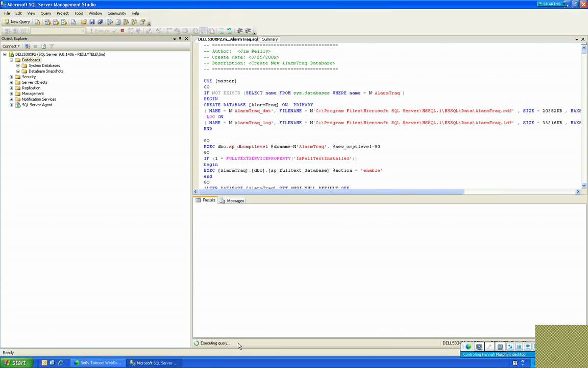Open Object Explorer window position dropdown arrow
The width and height of the screenshot is (588, 368).
point(175,39)
